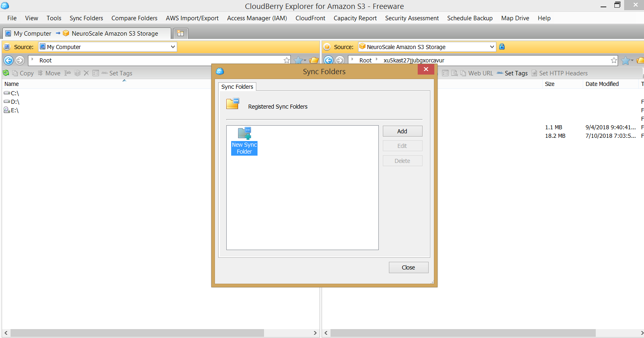Open the AWS Import/Export menu
Image resolution: width=644 pixels, height=338 pixels.
pyautogui.click(x=192, y=18)
